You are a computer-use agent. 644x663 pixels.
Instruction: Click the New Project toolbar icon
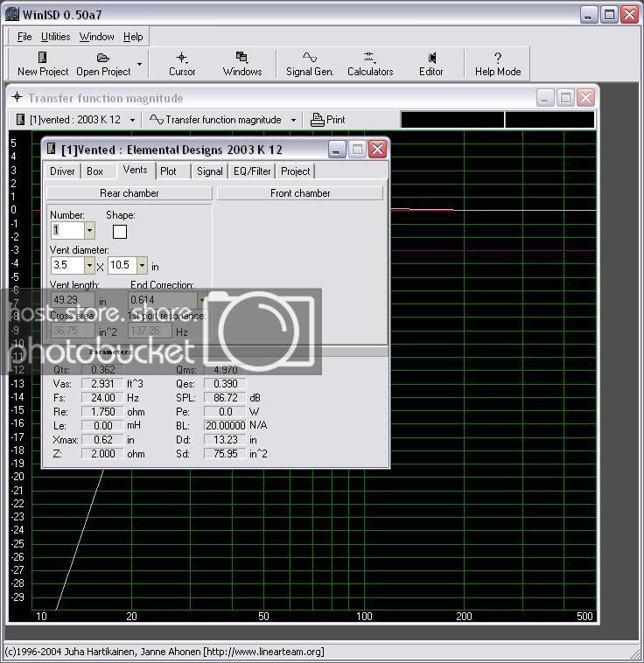pos(42,57)
